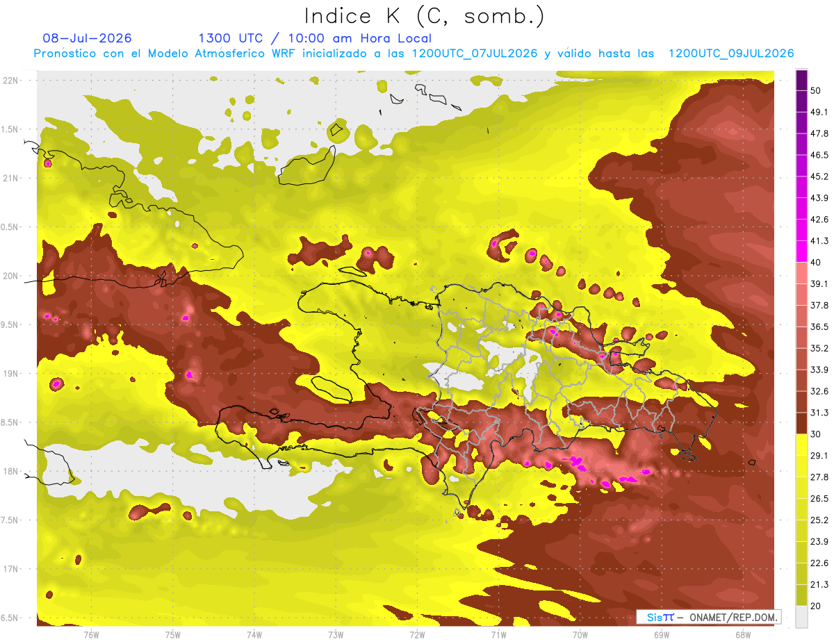Viewport: 834px width, 644px height.
Task: Click the gray colorbar segment below 20
Action: coord(801,617)
